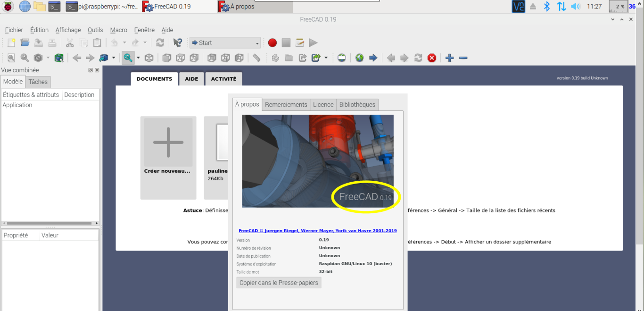644x311 pixels.
Task: Click the Create part icon
Action: click(276, 58)
